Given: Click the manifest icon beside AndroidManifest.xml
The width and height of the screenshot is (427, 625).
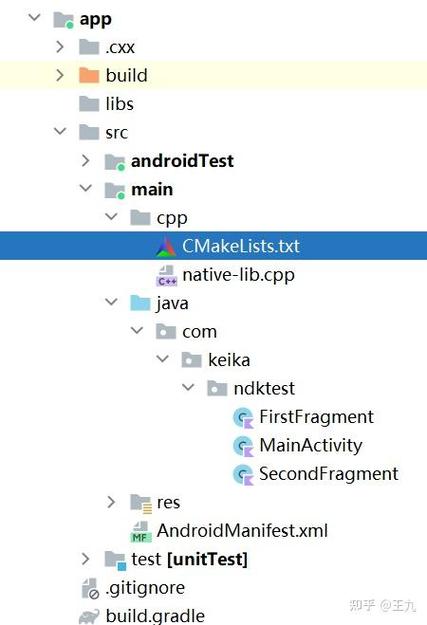Looking at the screenshot, I should click(x=141, y=532).
